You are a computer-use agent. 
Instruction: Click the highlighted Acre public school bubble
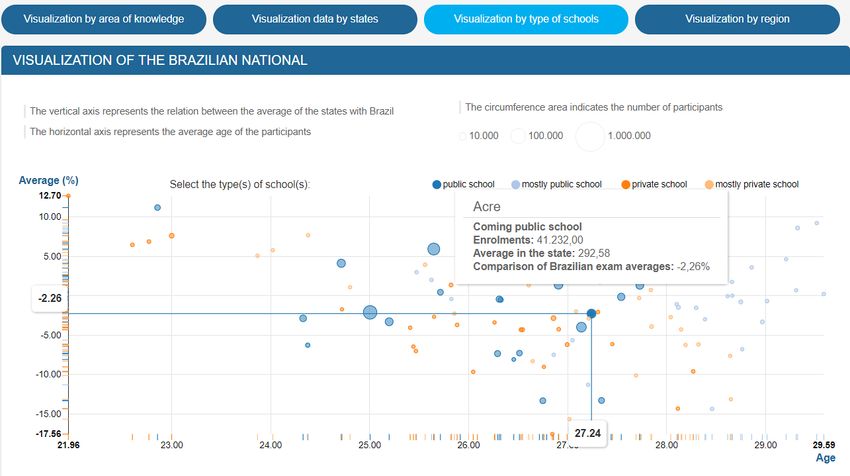tap(591, 313)
